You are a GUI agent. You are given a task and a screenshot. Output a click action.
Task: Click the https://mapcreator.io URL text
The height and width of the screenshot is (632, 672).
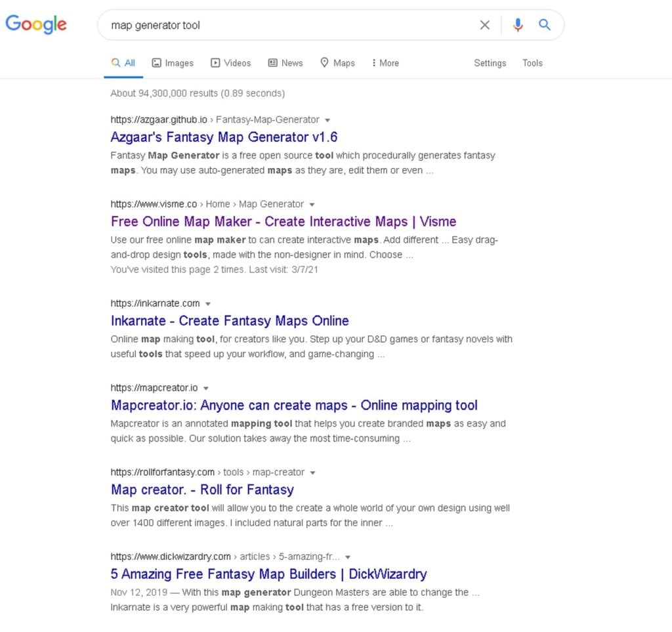(x=154, y=388)
